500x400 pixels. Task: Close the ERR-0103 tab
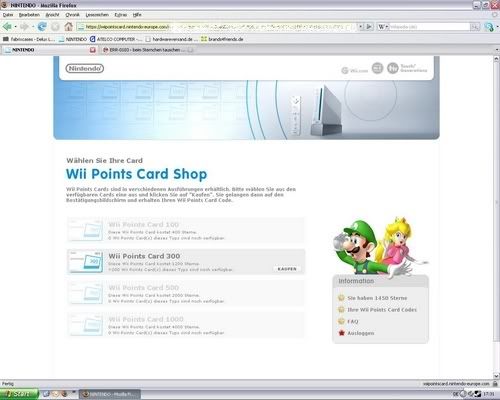pos(190,50)
